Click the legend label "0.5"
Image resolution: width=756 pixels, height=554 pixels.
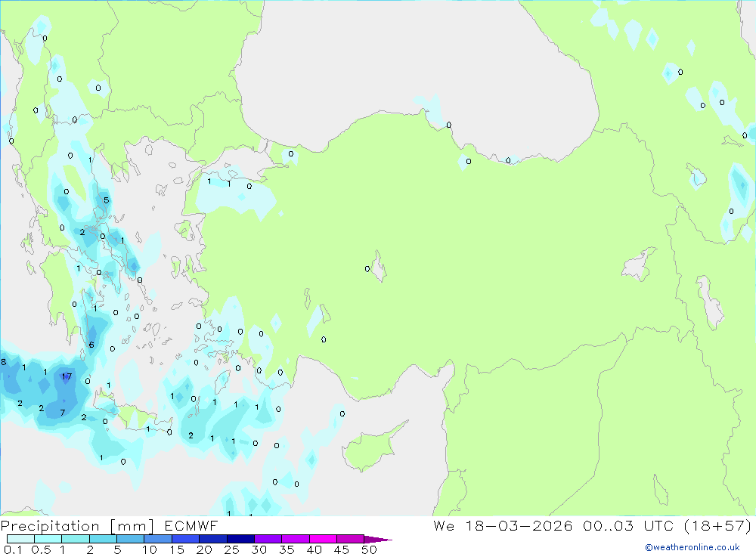tap(41, 549)
